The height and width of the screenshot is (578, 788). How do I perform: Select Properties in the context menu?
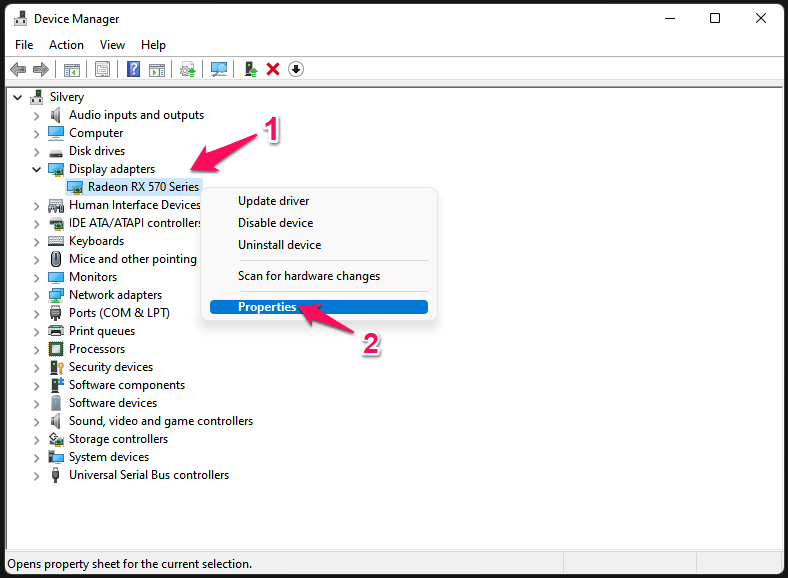click(319, 307)
